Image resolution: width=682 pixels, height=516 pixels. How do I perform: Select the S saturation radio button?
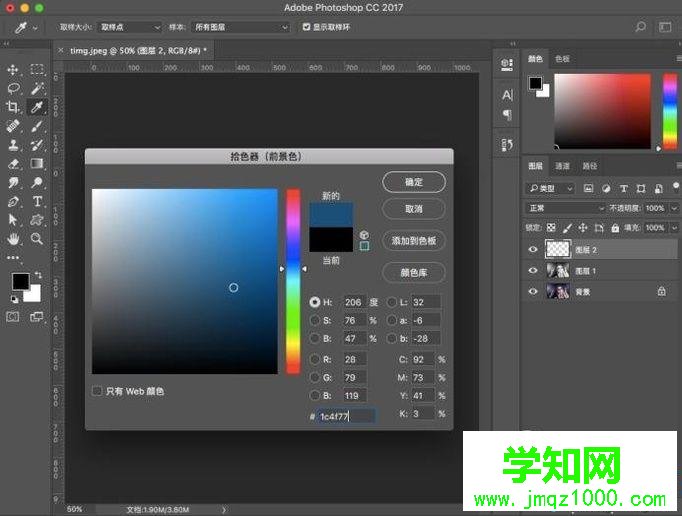pos(315,321)
